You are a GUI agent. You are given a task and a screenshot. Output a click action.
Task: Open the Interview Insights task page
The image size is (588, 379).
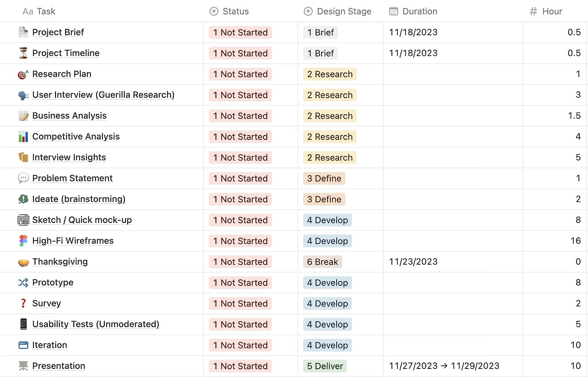tap(69, 157)
